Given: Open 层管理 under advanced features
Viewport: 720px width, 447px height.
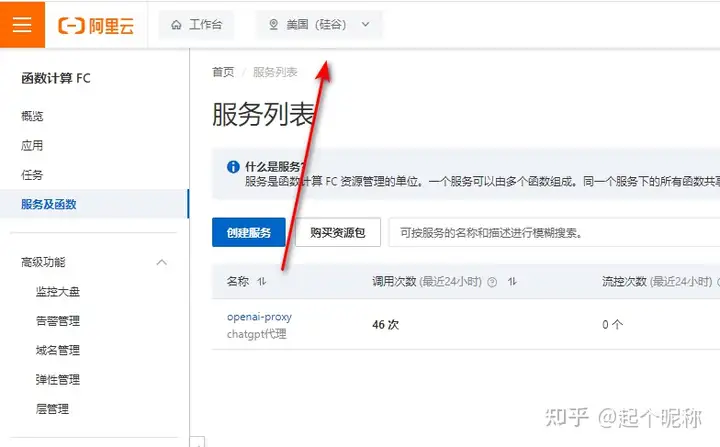Looking at the screenshot, I should coord(52,409).
